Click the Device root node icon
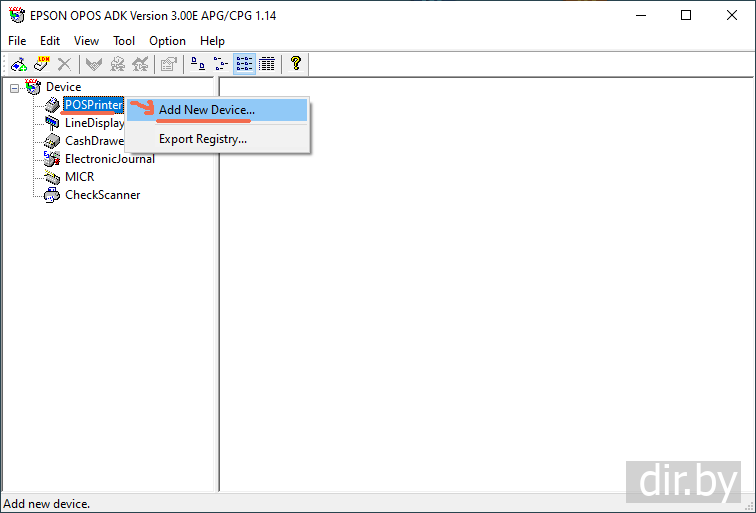 coord(33,87)
